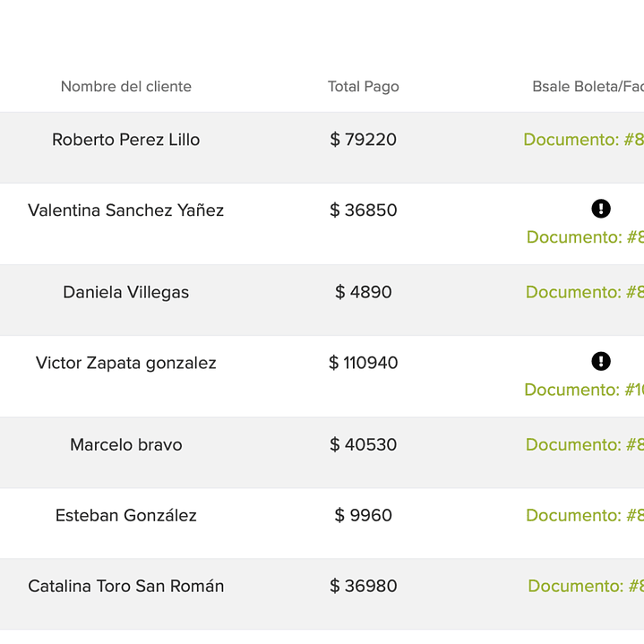Open Documento link for Marcelo bravo

pyautogui.click(x=584, y=444)
